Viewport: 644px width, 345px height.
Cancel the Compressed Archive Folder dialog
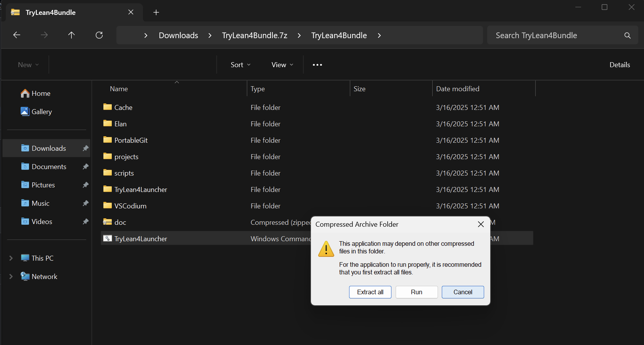click(x=463, y=292)
